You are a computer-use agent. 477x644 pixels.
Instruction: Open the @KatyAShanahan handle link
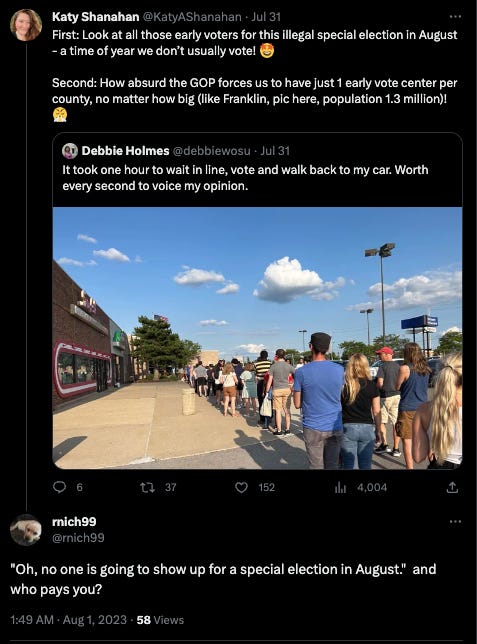[x=191, y=17]
